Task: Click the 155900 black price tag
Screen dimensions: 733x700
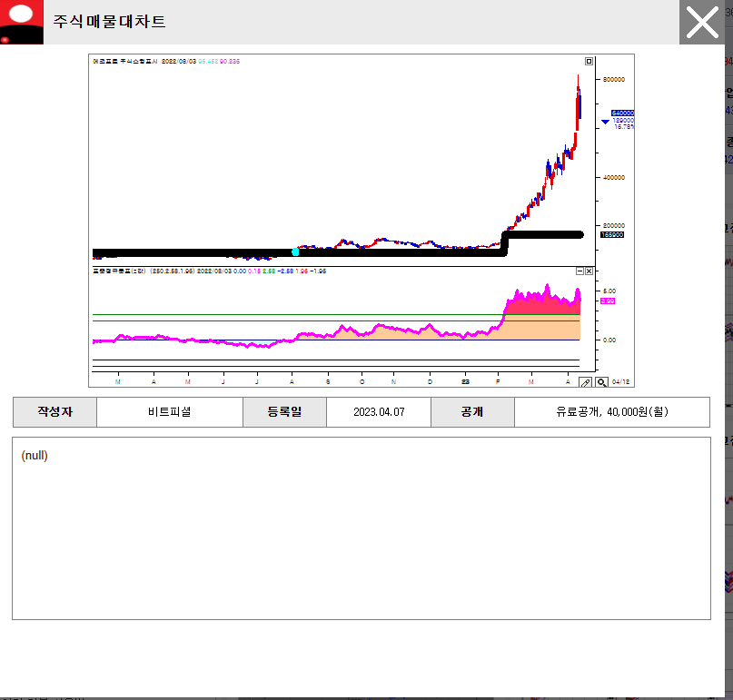Action: pos(611,234)
